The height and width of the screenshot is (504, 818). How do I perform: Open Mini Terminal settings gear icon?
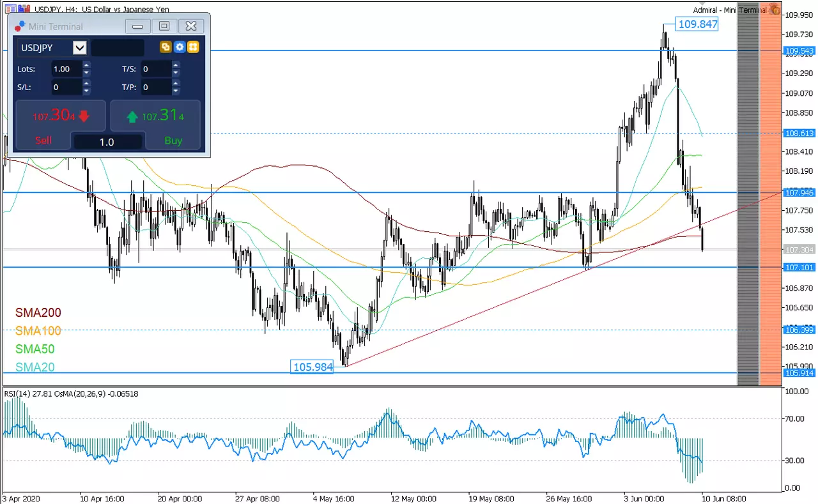click(180, 47)
